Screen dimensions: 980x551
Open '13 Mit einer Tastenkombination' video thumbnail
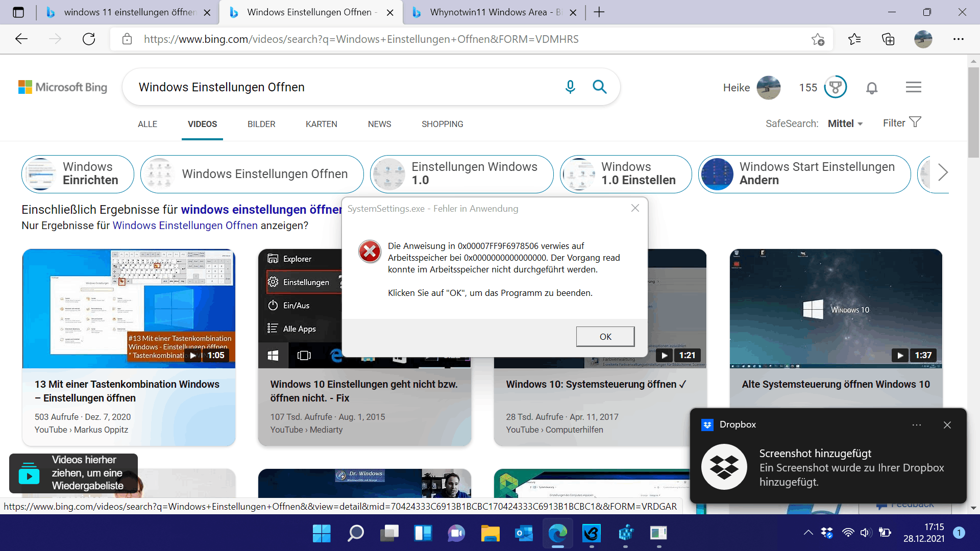[x=129, y=308]
